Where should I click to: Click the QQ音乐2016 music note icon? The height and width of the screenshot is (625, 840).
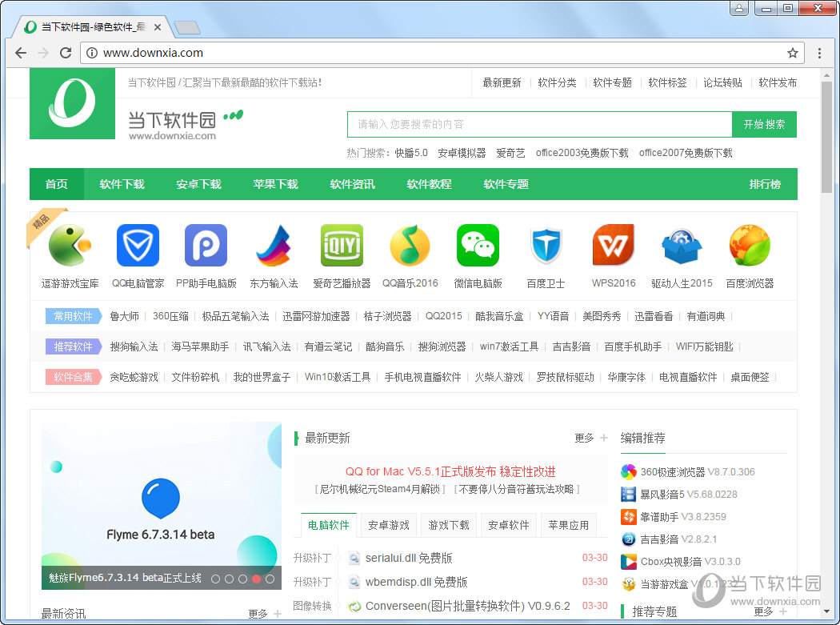click(410, 246)
